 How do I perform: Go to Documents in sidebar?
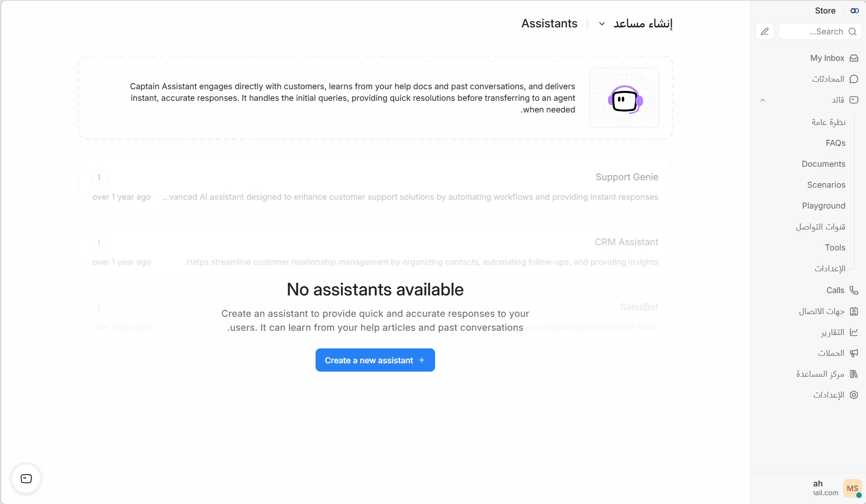(823, 164)
